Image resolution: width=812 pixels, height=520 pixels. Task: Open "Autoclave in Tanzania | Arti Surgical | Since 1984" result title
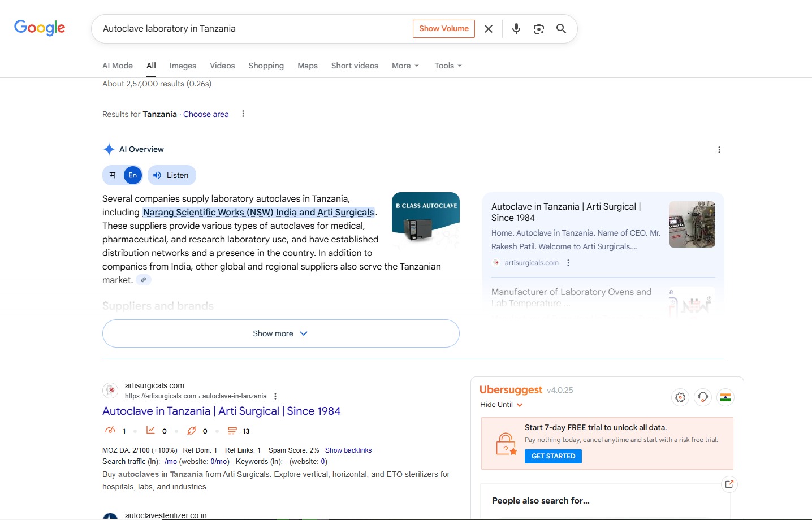(221, 411)
